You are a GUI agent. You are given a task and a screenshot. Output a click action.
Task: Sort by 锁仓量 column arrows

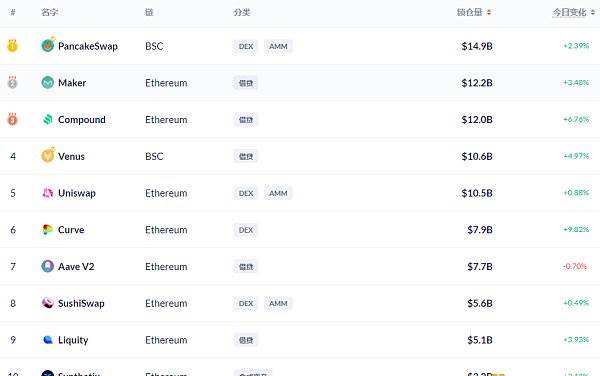(489, 13)
